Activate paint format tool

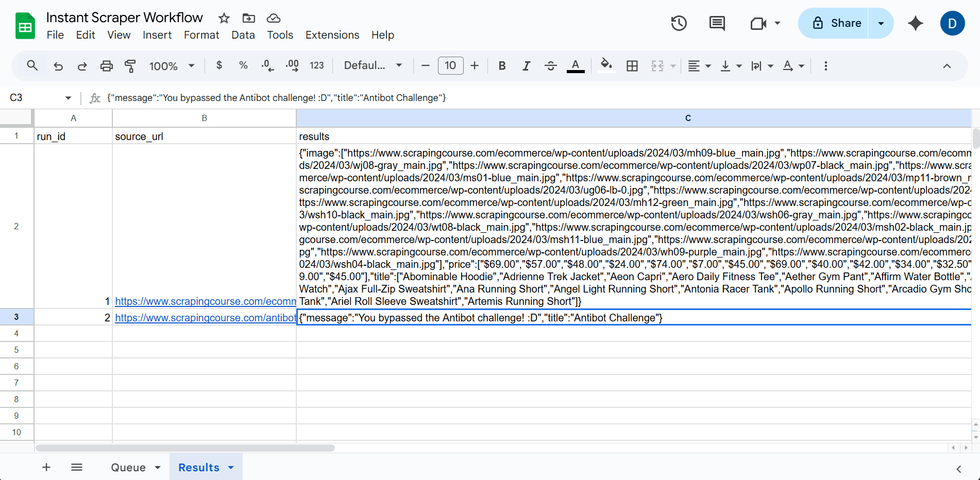(x=130, y=66)
